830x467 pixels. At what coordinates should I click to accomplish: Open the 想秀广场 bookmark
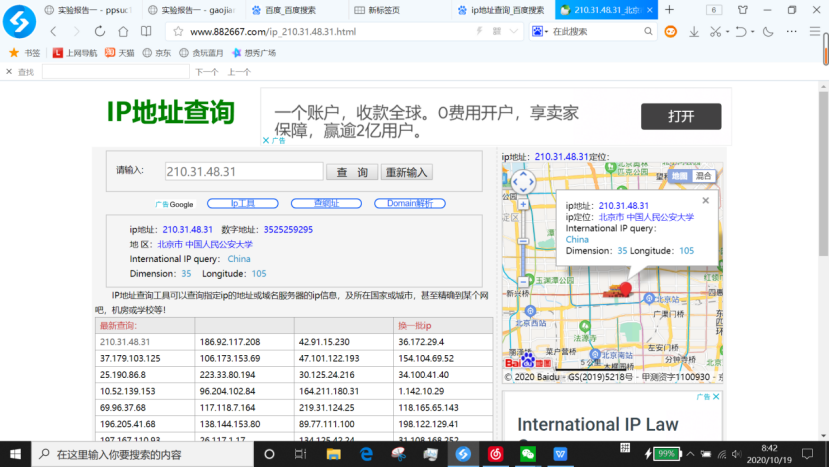[254, 53]
